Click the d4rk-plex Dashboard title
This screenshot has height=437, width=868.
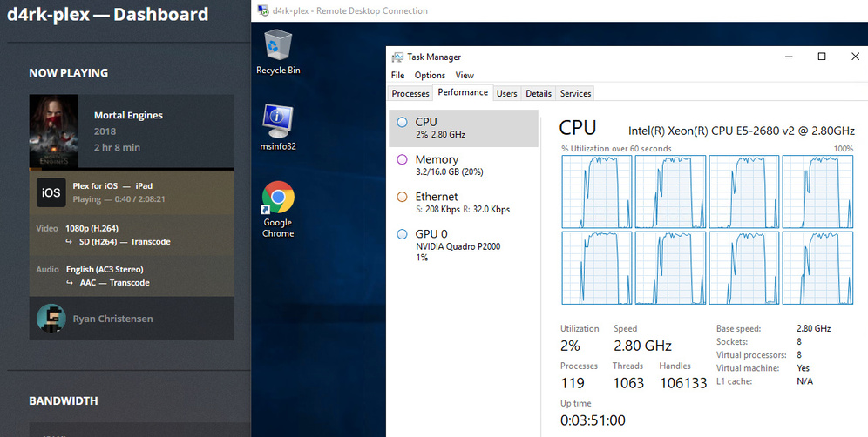(x=107, y=15)
